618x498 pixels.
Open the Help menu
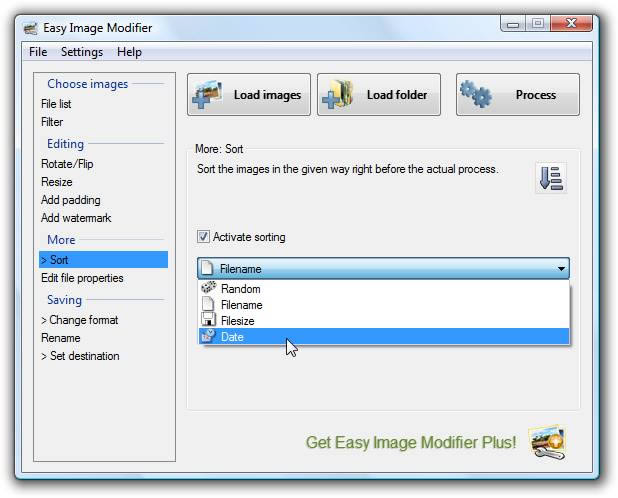(129, 52)
